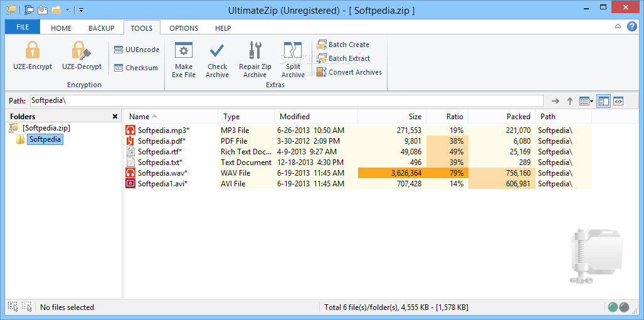Switch to the BACKUP tab
Viewport: 644px width, 320px height.
pyautogui.click(x=102, y=28)
